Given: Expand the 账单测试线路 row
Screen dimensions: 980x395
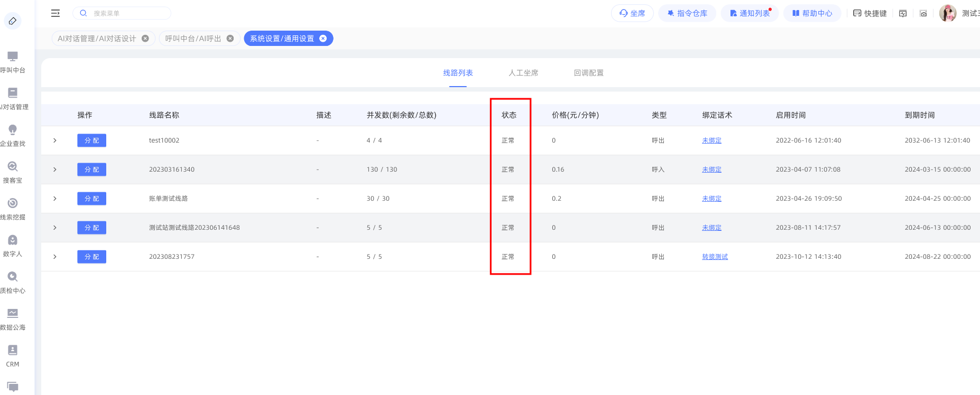Looking at the screenshot, I should 55,199.
